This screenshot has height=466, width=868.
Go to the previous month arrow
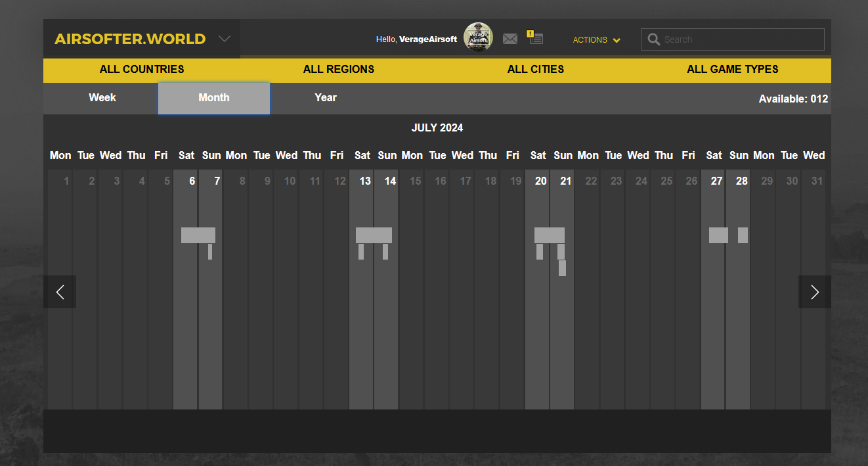60,292
